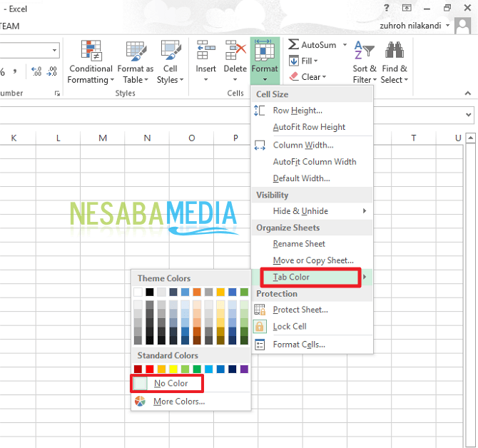Select column K header
Image resolution: width=478 pixels, height=448 pixels.
(x=14, y=138)
